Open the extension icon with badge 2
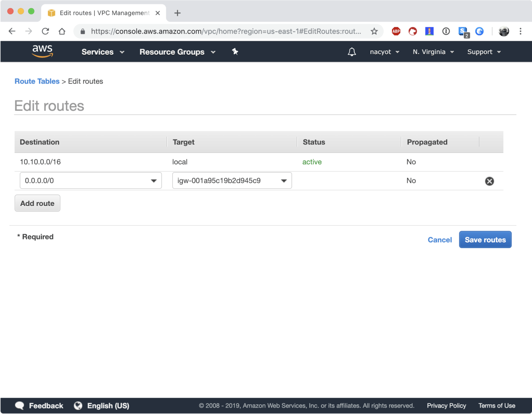 (464, 32)
